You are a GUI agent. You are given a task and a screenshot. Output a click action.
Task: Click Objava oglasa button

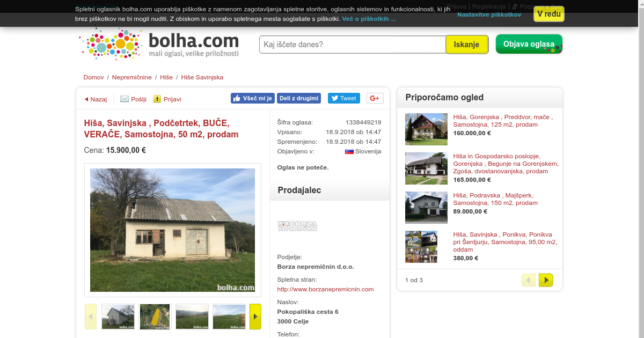point(529,44)
